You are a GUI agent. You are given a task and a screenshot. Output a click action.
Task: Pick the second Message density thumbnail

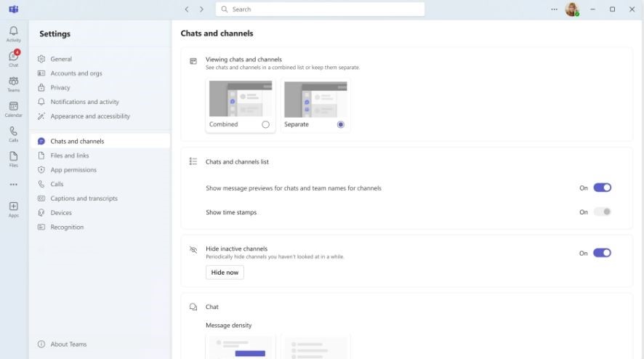coord(315,347)
